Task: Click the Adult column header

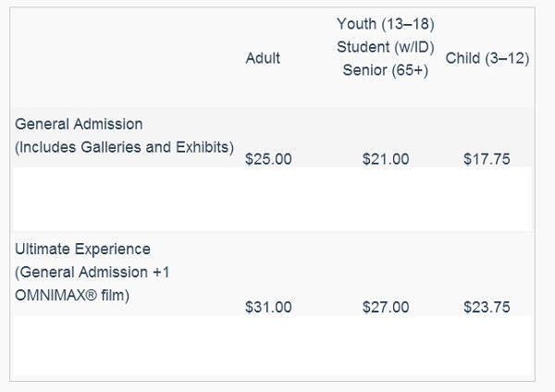Action: 263,58
